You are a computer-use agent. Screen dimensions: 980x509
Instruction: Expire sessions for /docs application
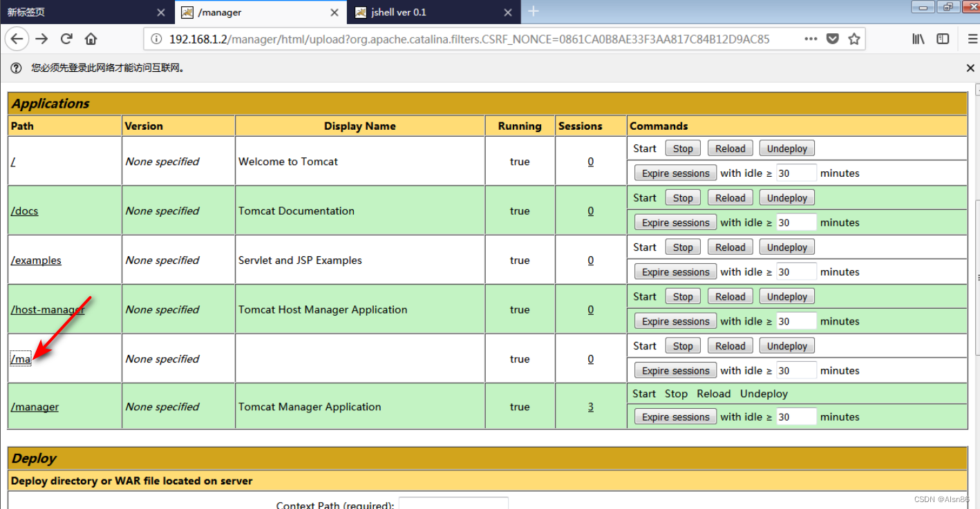[x=675, y=222]
